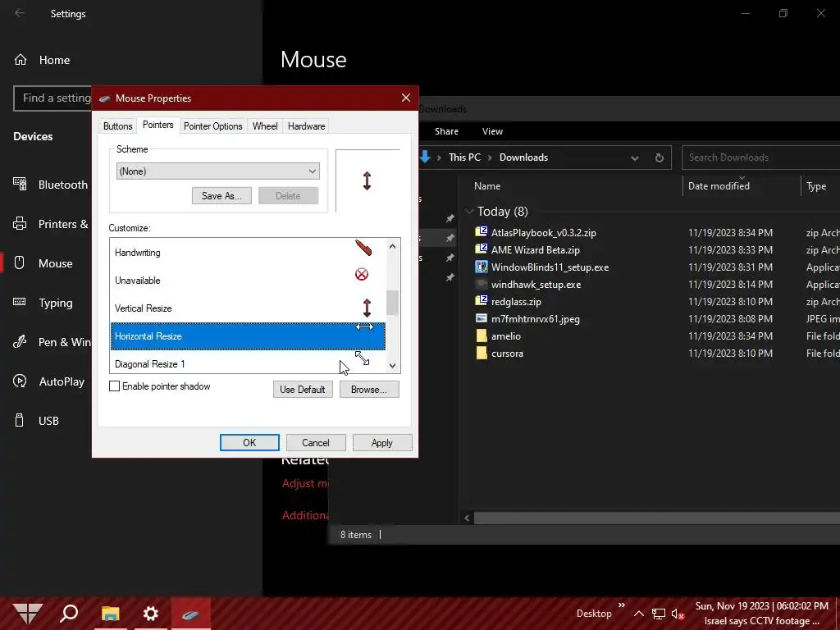This screenshot has width=840, height=630.
Task: Click the Search Downloads box
Action: click(x=760, y=157)
